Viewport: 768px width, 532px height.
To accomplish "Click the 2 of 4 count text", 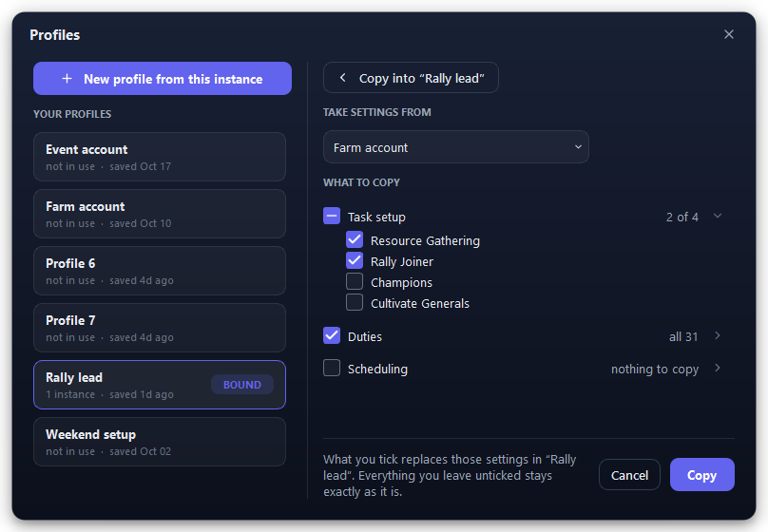I will coord(682,217).
